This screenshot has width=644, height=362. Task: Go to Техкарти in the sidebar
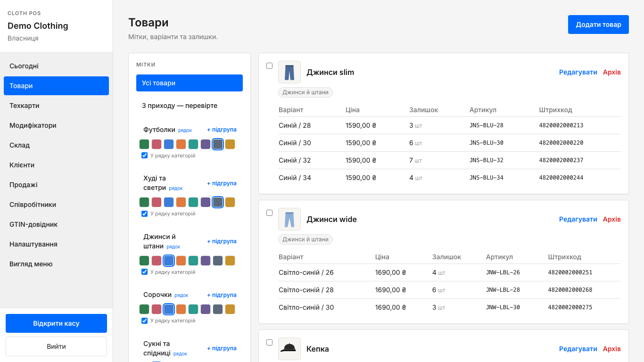click(56, 106)
